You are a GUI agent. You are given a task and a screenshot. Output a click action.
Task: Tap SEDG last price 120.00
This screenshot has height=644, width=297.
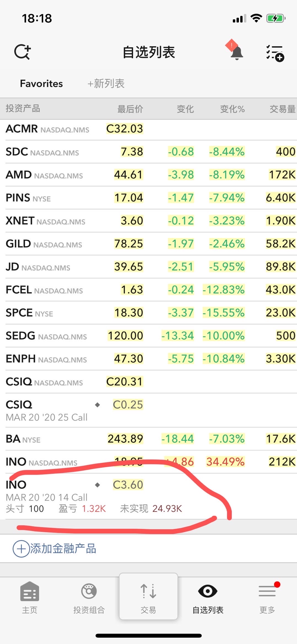[x=126, y=335]
